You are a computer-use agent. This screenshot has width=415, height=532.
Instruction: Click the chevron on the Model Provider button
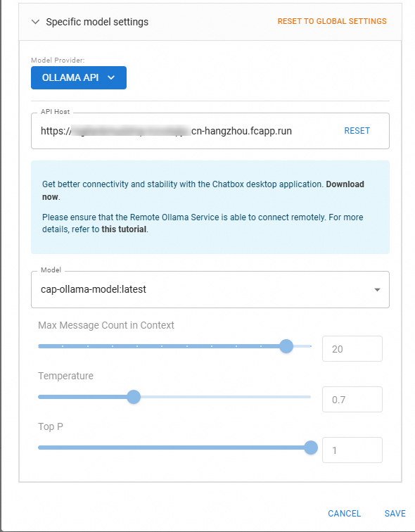click(x=111, y=77)
